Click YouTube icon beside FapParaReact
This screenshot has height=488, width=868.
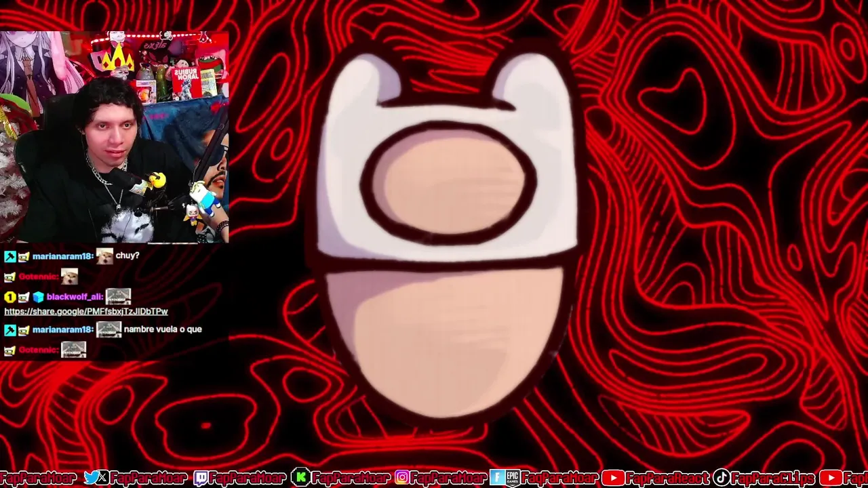click(613, 478)
